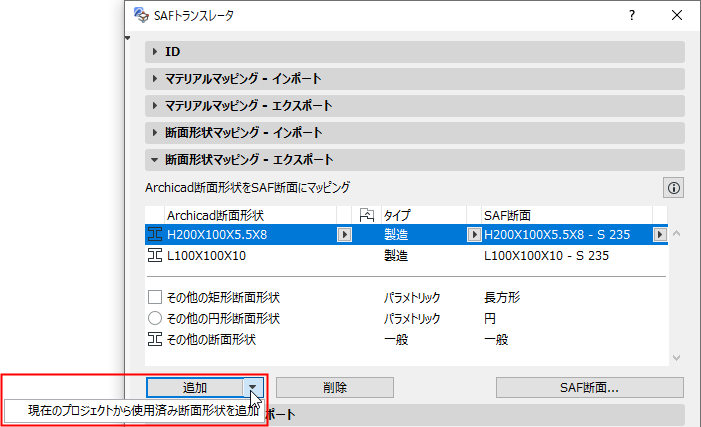Open the Archicad profile popup arrow on the selected row
This screenshot has width=701, height=427.
coord(344,234)
